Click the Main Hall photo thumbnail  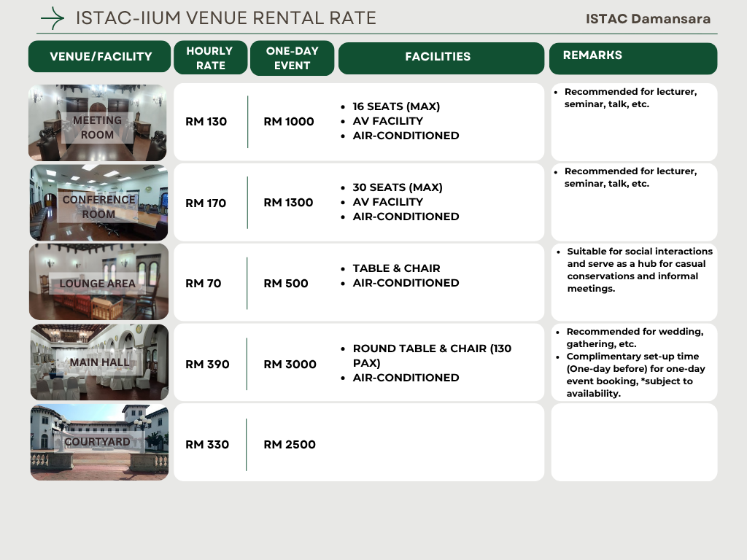coord(99,362)
